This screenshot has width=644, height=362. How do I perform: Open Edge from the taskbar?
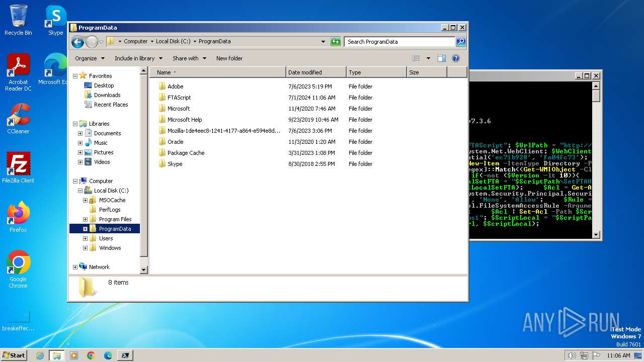click(x=108, y=355)
